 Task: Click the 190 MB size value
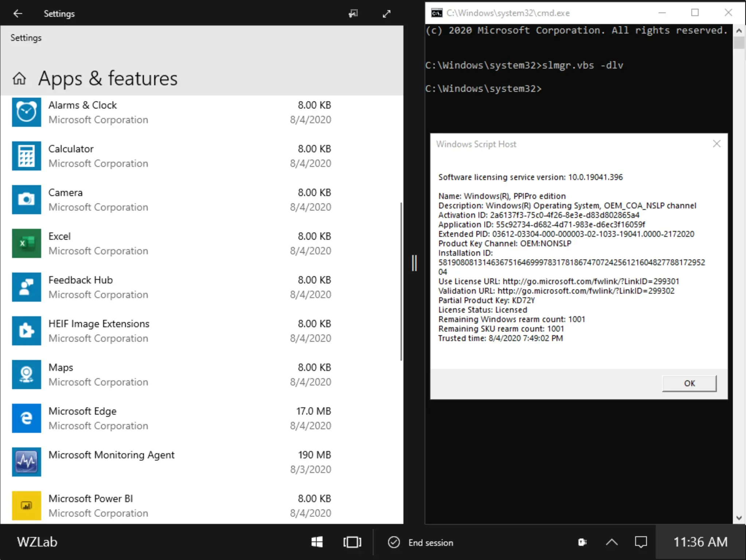(315, 455)
